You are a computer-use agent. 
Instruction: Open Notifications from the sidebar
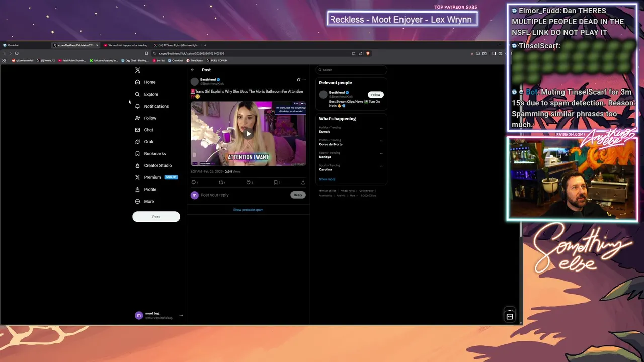pyautogui.click(x=151, y=106)
